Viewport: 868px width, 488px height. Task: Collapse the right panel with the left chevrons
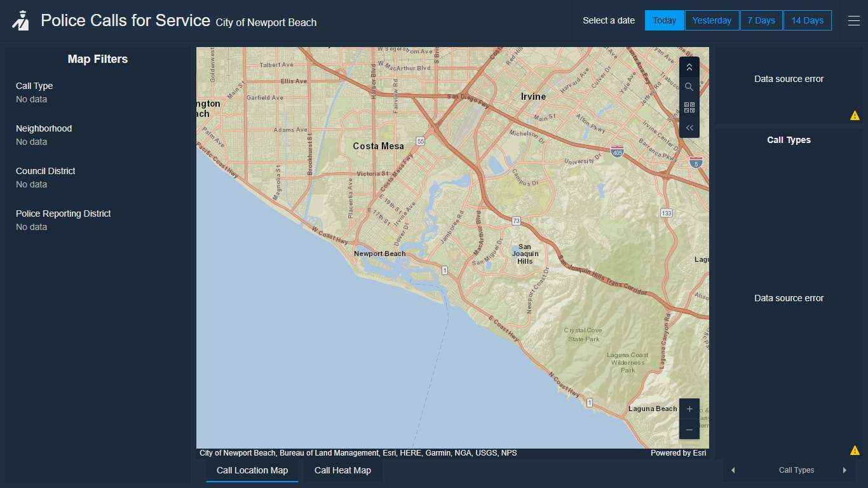point(689,128)
